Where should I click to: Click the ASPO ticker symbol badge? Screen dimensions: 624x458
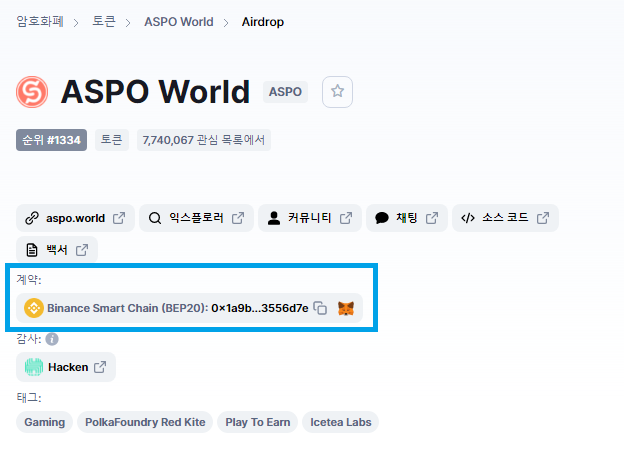[x=285, y=92]
